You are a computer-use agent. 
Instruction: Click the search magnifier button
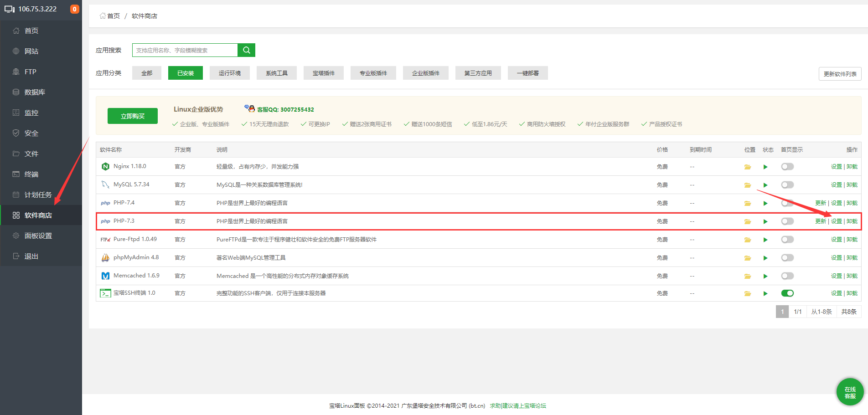point(247,50)
